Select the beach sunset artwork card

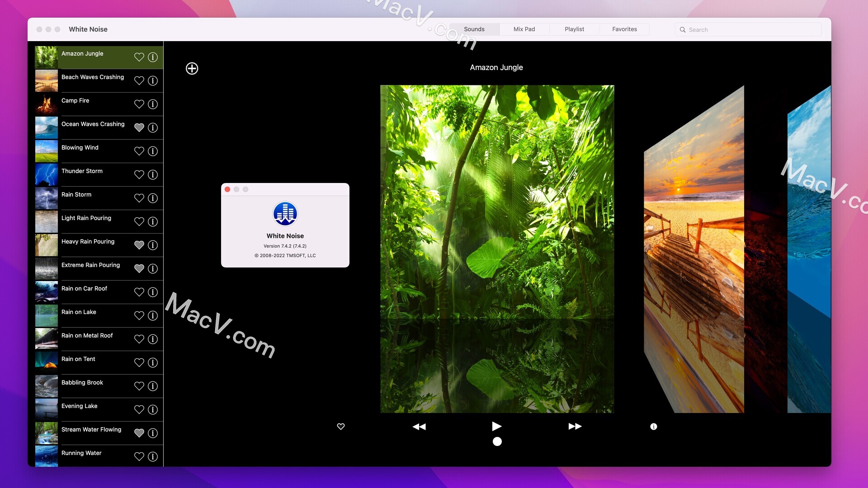(694, 249)
